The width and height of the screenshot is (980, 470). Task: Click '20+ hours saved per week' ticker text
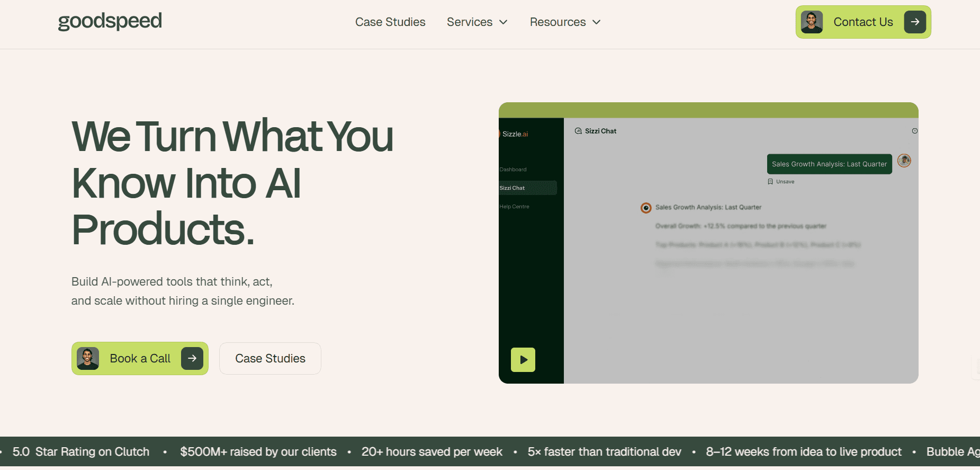pos(432,452)
